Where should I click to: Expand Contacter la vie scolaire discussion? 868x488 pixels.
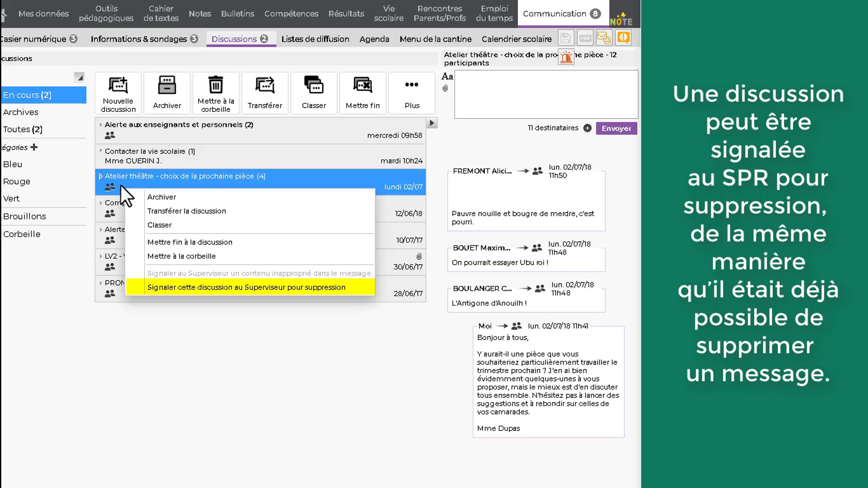click(x=101, y=151)
